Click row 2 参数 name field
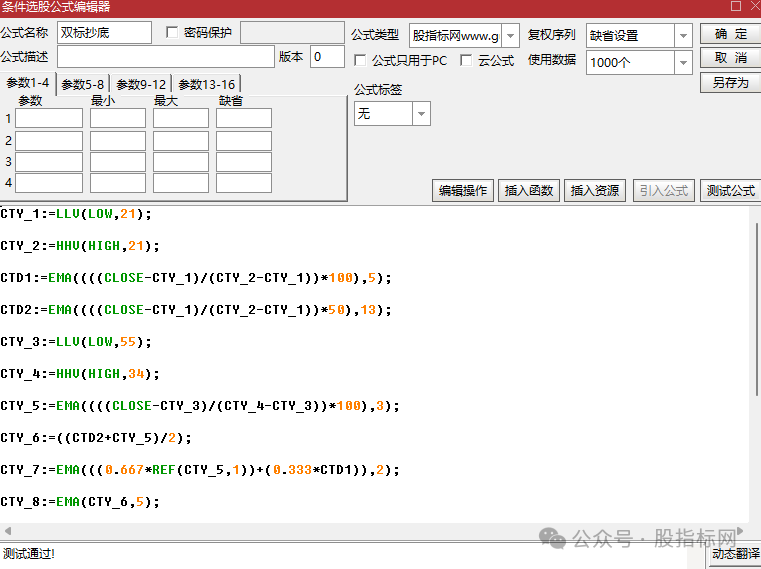 (49, 141)
